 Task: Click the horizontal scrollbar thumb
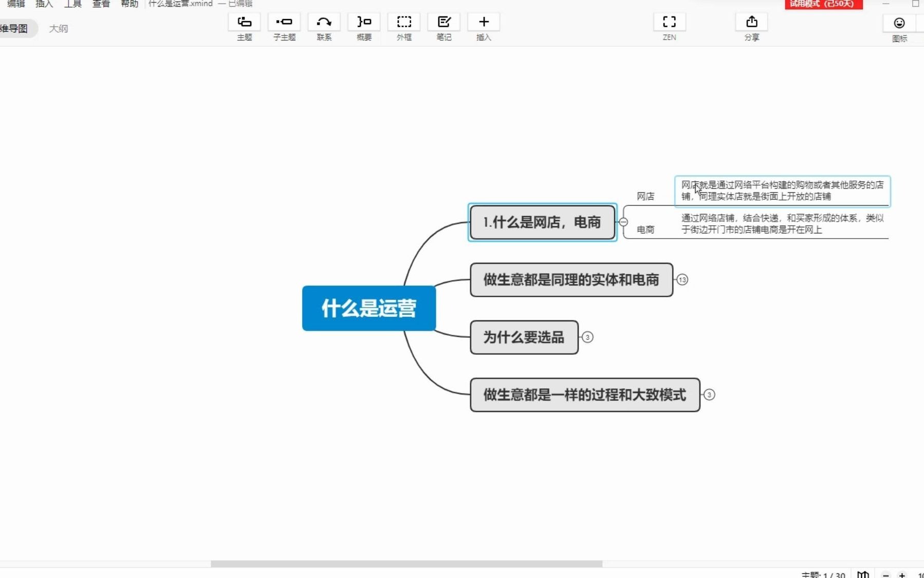406,564
